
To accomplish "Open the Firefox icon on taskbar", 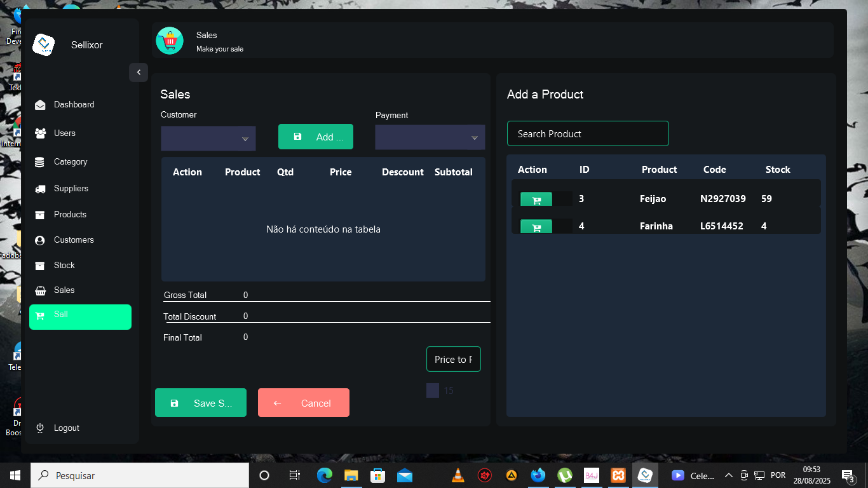I will click(x=539, y=475).
